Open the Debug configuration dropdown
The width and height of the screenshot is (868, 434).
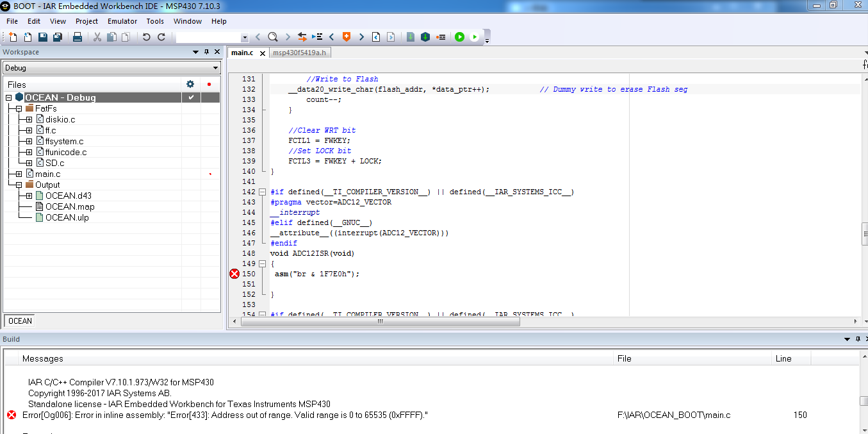[215, 68]
